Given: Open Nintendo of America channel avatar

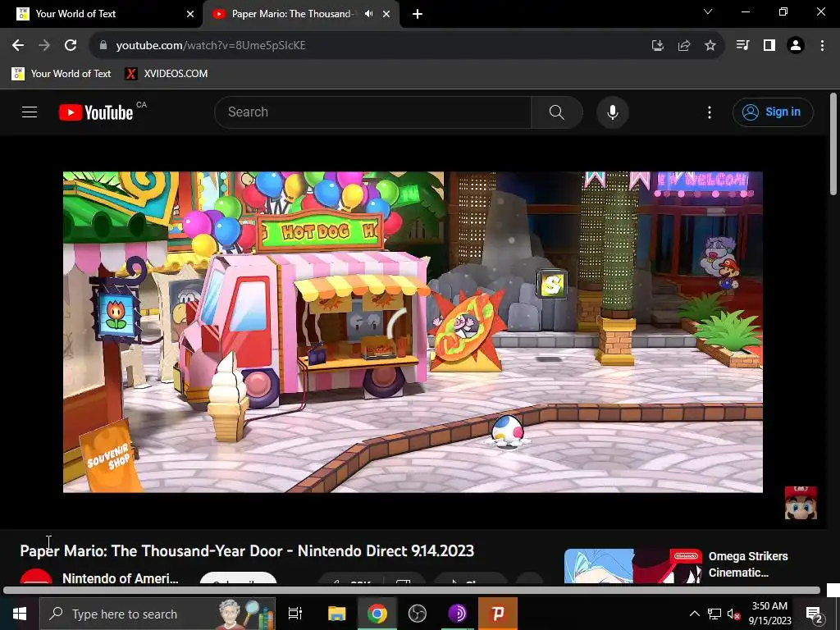Looking at the screenshot, I should (36, 577).
